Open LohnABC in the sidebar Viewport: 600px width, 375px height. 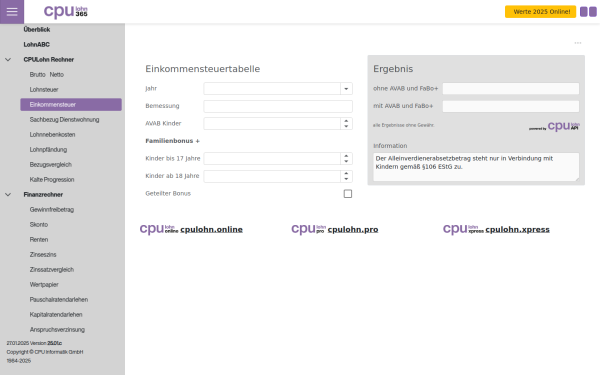tap(37, 44)
